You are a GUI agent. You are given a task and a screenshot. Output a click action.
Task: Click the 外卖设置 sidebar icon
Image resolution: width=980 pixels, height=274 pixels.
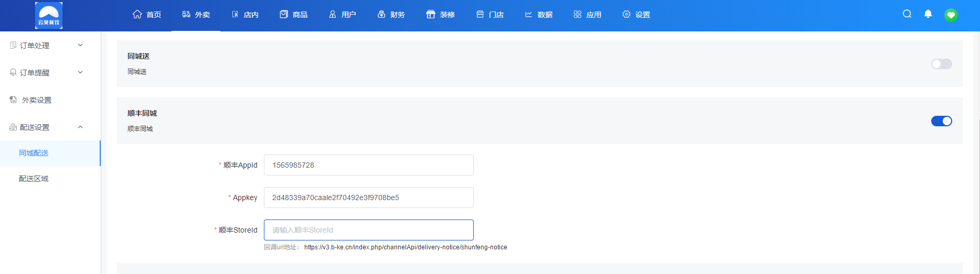[x=13, y=100]
